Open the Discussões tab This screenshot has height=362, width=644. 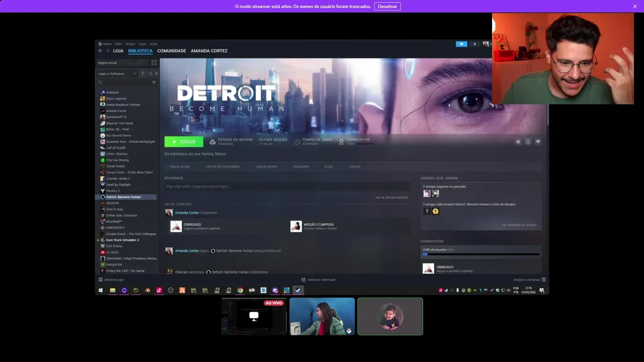(301, 166)
